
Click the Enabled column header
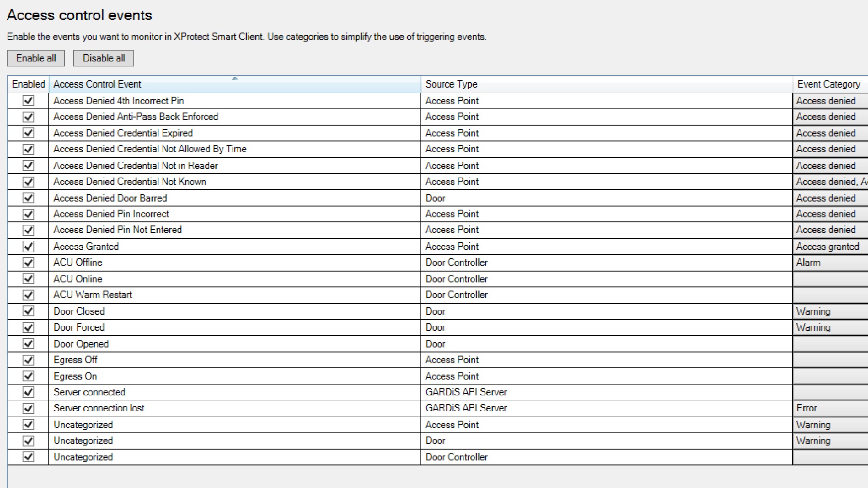(28, 84)
